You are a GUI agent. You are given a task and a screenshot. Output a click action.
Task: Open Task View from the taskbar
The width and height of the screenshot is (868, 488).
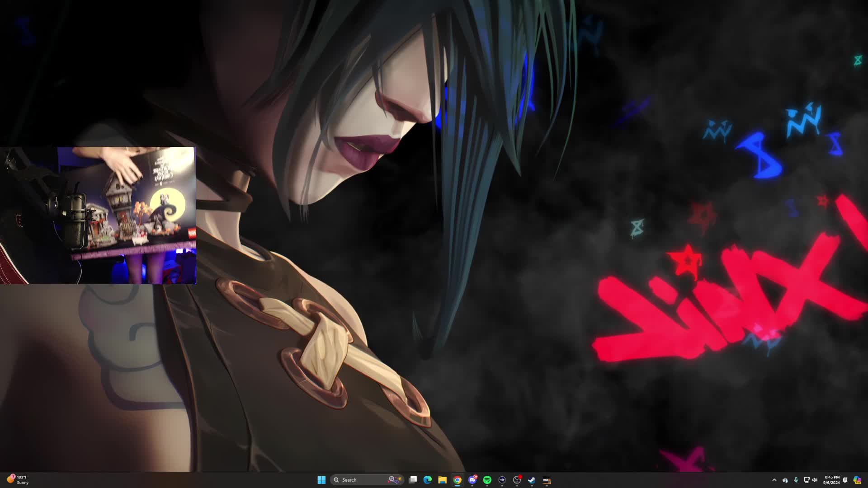point(413,480)
